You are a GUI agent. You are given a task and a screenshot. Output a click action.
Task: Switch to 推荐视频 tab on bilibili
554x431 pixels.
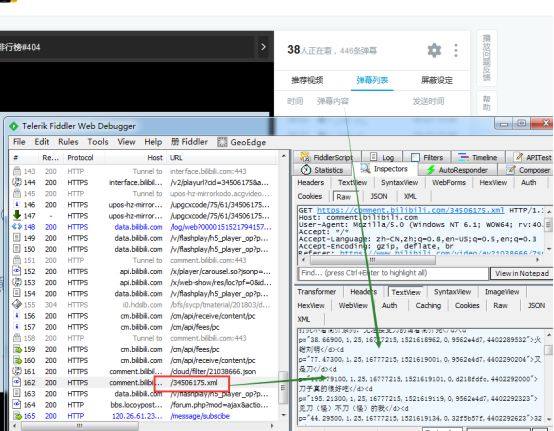pyautogui.click(x=307, y=80)
